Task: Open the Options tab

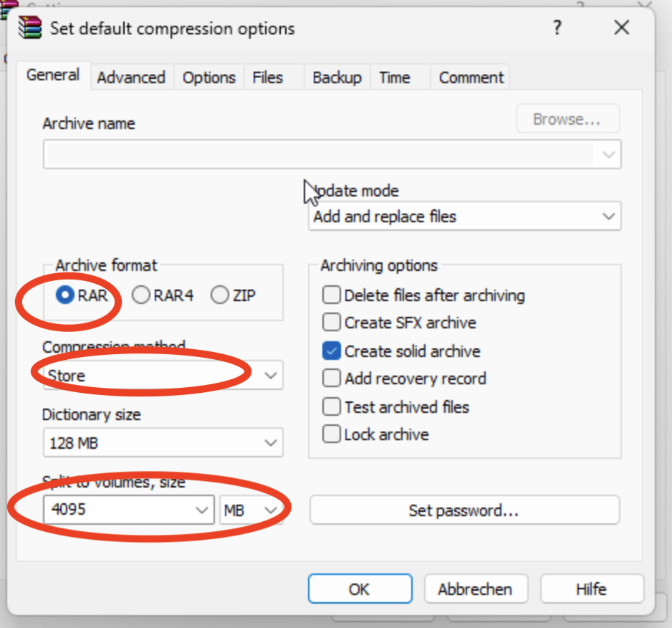Action: pyautogui.click(x=208, y=77)
